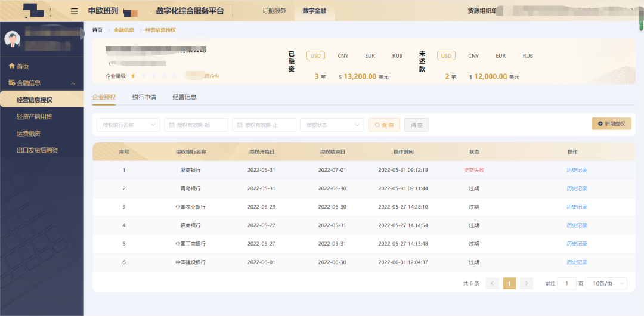Screen dimensions: 644x316
Task: Click the 清空 clear button
Action: [416, 125]
